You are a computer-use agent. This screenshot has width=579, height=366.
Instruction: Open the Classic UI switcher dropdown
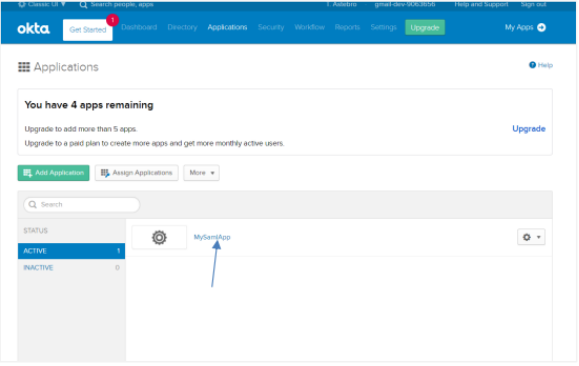[x=42, y=4]
